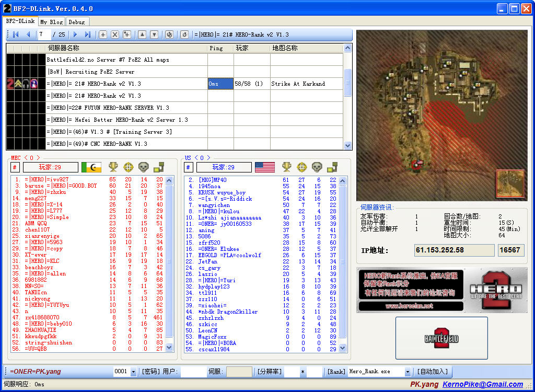Open the KernoPike@Gmail.com email link
Viewport: 535px width, 392px height.
pyautogui.click(x=483, y=385)
